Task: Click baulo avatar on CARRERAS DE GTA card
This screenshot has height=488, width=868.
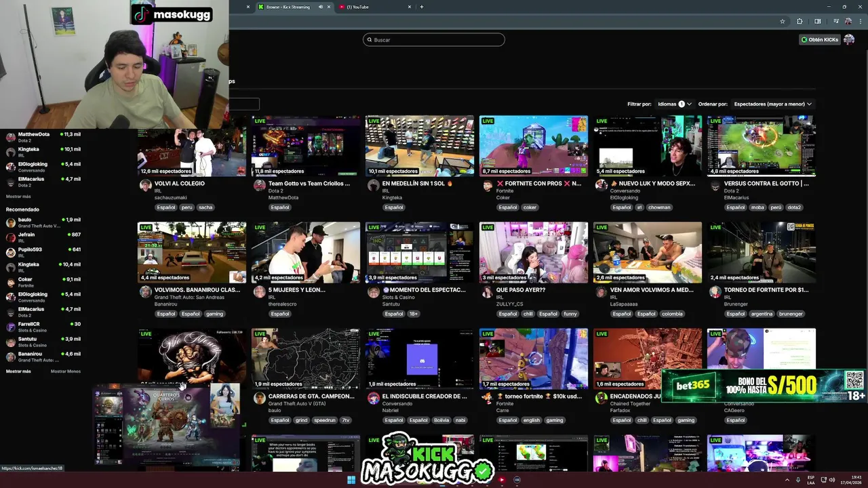Action: pyautogui.click(x=259, y=398)
